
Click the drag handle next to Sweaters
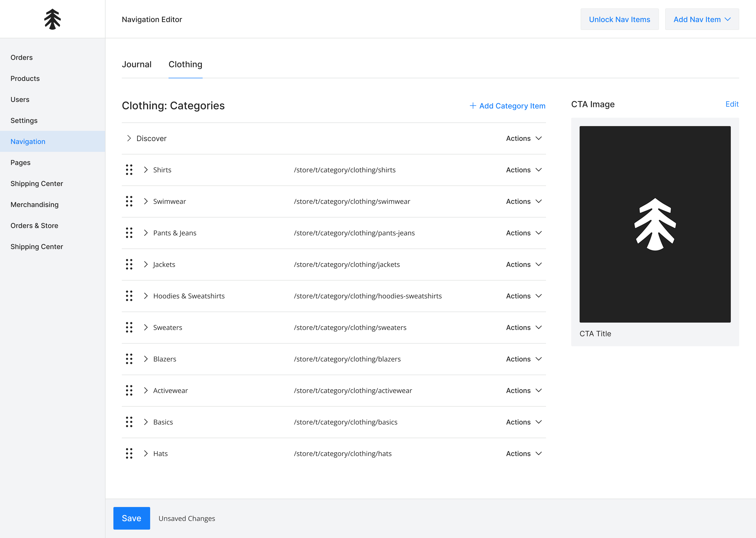click(x=129, y=327)
